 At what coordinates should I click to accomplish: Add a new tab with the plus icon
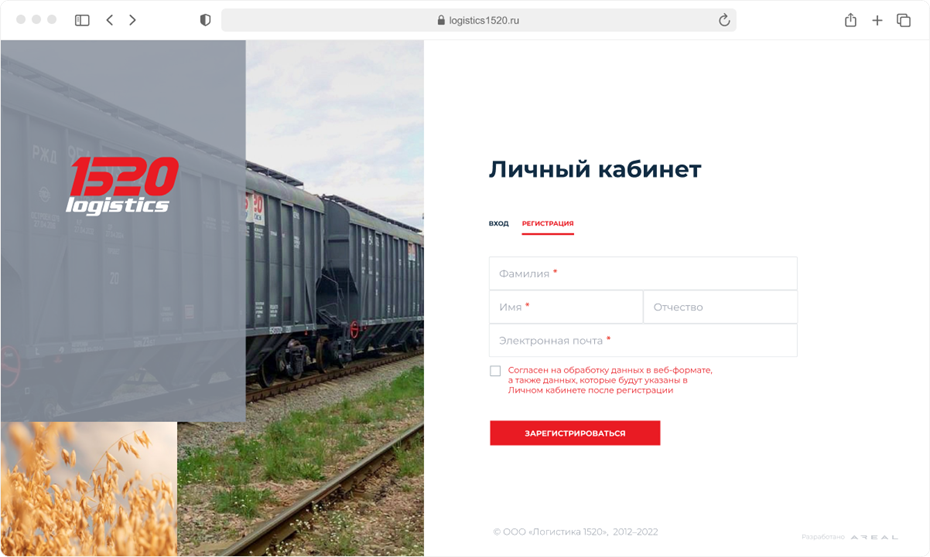[877, 21]
